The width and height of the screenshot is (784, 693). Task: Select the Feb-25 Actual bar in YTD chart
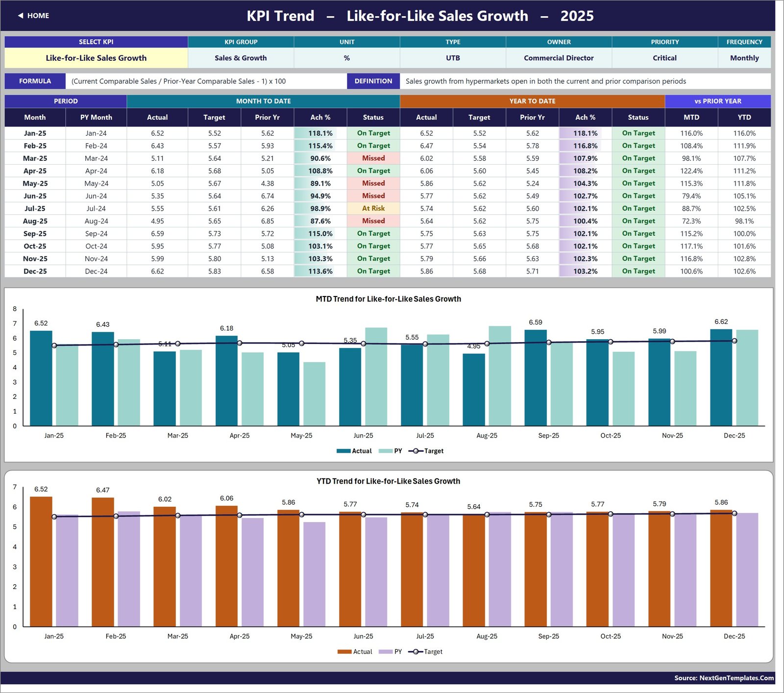(103, 562)
